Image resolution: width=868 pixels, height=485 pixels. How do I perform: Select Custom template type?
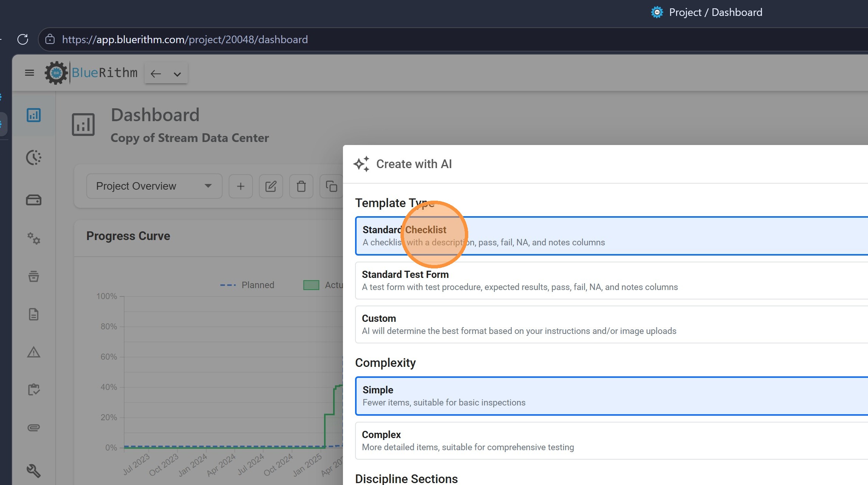click(x=611, y=324)
